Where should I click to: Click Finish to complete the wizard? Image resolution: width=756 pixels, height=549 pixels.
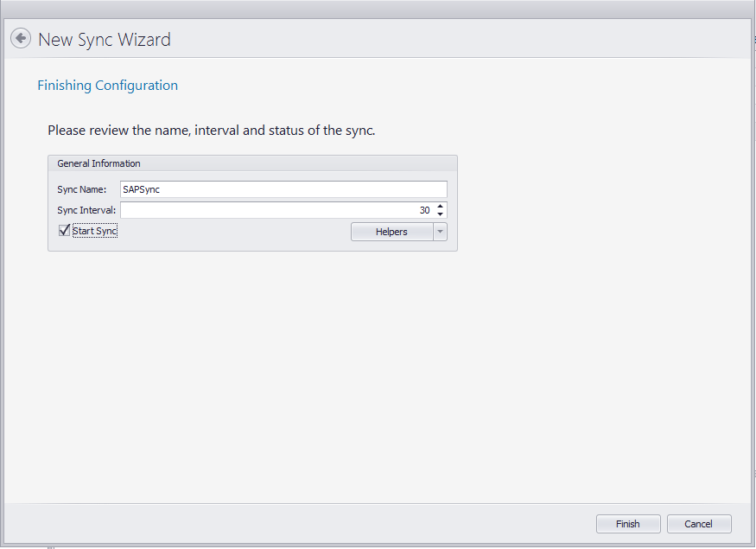(628, 524)
